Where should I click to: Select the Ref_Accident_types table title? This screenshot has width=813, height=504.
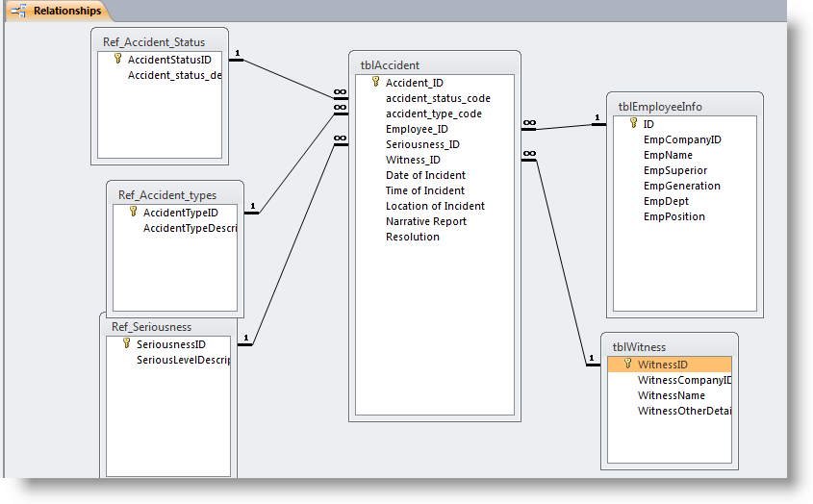coord(167,195)
